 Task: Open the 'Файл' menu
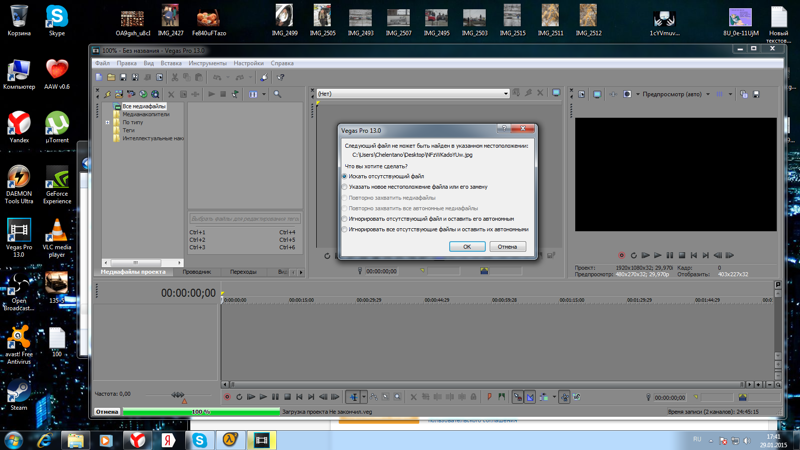(103, 63)
